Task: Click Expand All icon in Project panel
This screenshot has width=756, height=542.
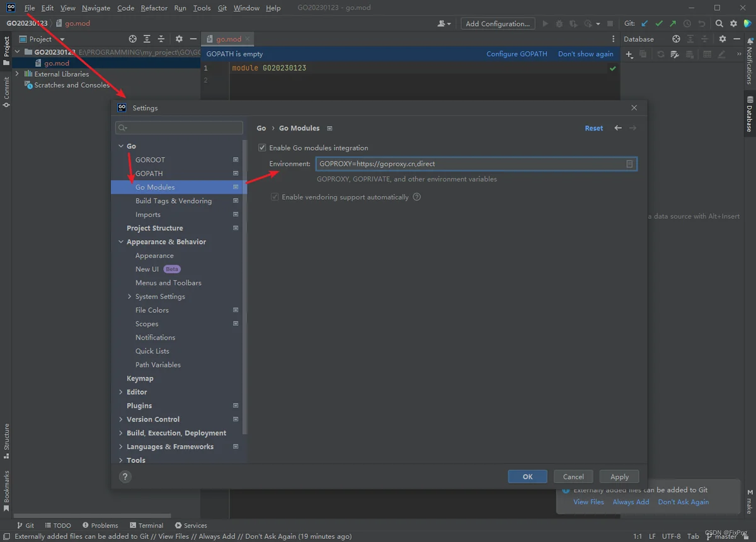Action: click(x=147, y=39)
